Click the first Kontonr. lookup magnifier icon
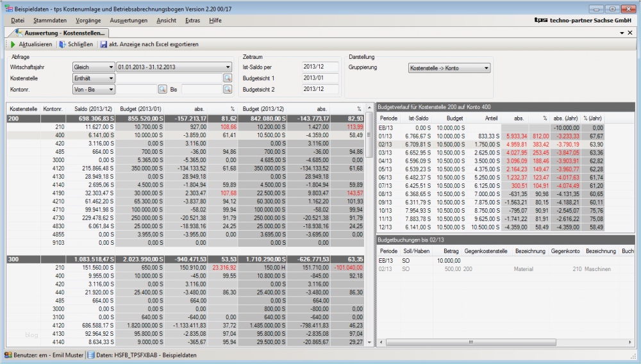Image resolution: width=641 pixels, height=364 pixels. coord(162,89)
